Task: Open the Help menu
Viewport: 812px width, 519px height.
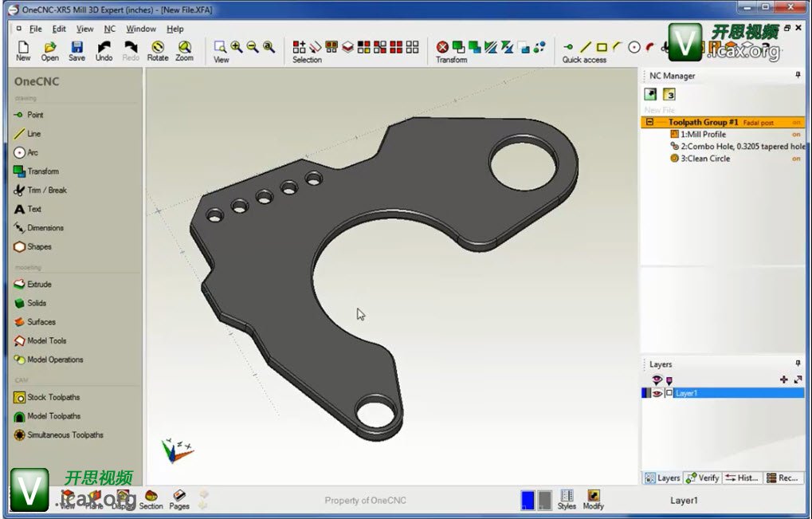Action: 175,29
